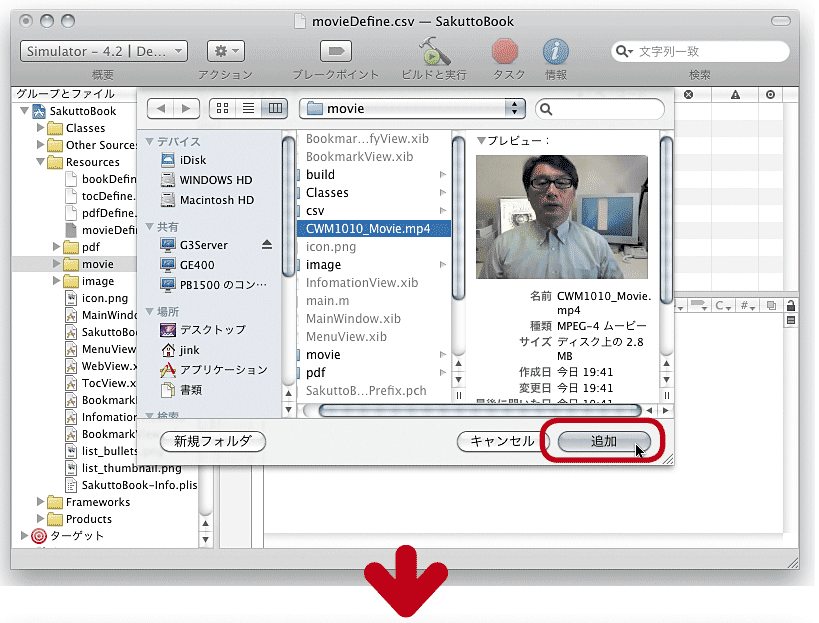
Task: Click the キャンセル button
Action: pyautogui.click(x=502, y=441)
